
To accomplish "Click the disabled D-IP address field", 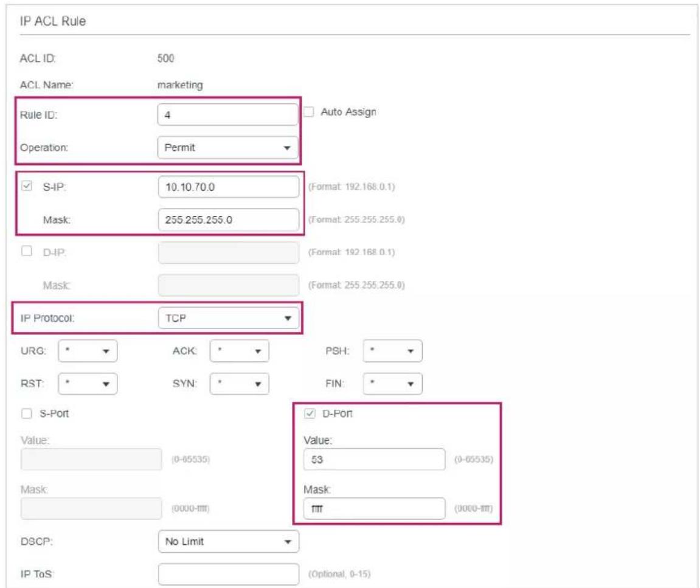I will [229, 252].
